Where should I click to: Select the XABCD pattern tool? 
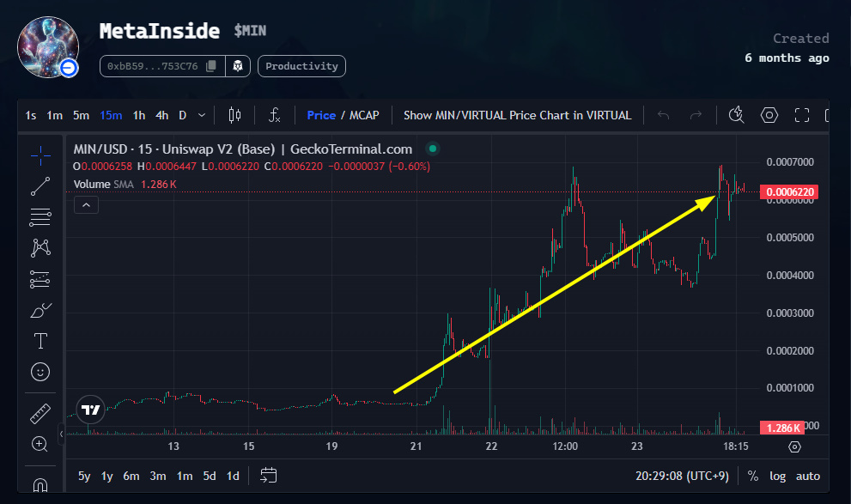coord(40,248)
